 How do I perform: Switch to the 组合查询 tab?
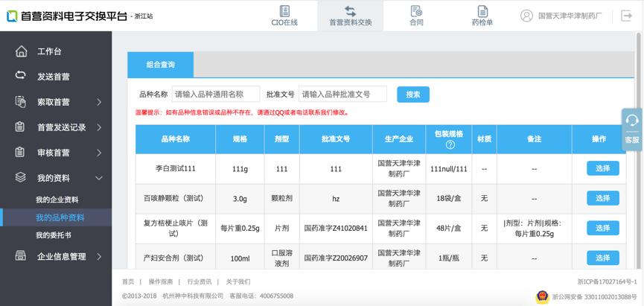(x=161, y=65)
